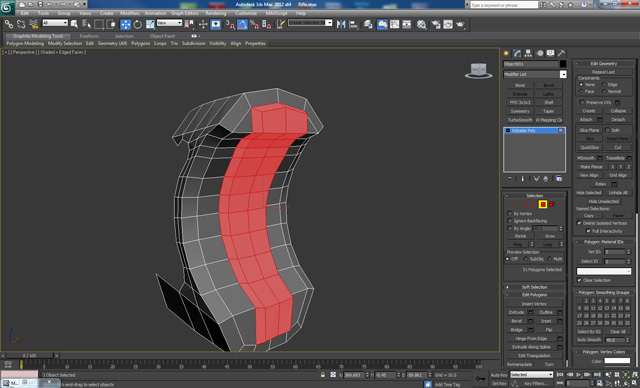Click the ViewCube in the viewport
The height and width of the screenshot is (388, 640).
pyautogui.click(x=478, y=70)
